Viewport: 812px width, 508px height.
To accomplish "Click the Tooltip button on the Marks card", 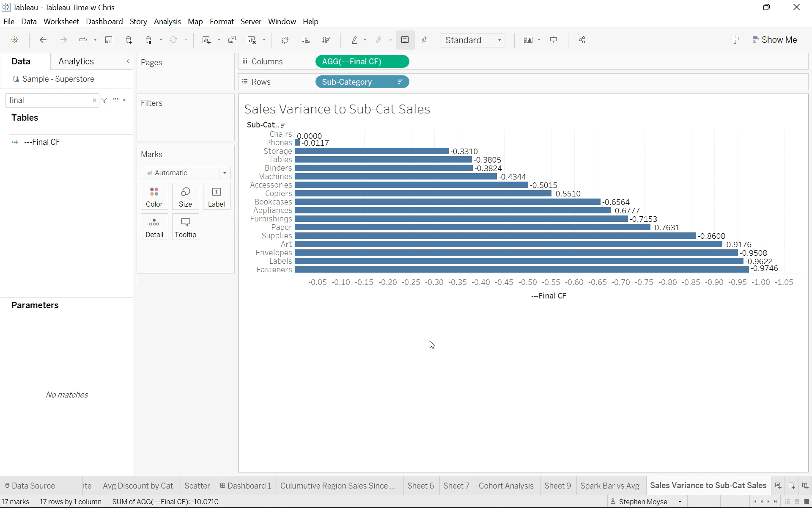I will (185, 227).
